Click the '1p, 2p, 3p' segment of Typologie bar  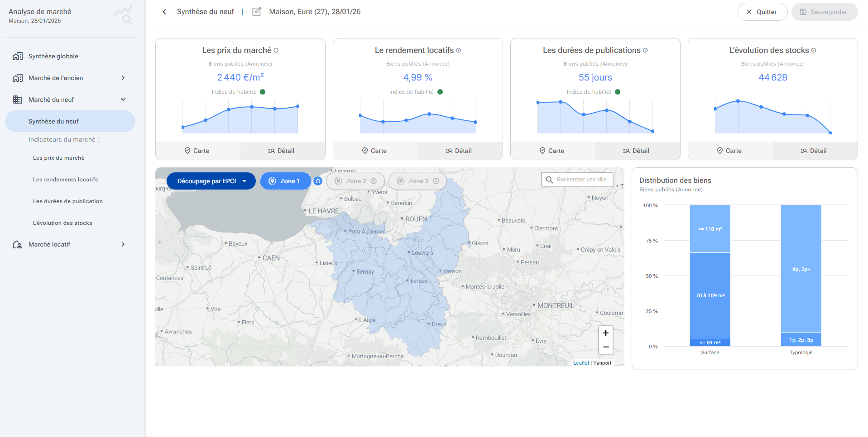pos(801,340)
